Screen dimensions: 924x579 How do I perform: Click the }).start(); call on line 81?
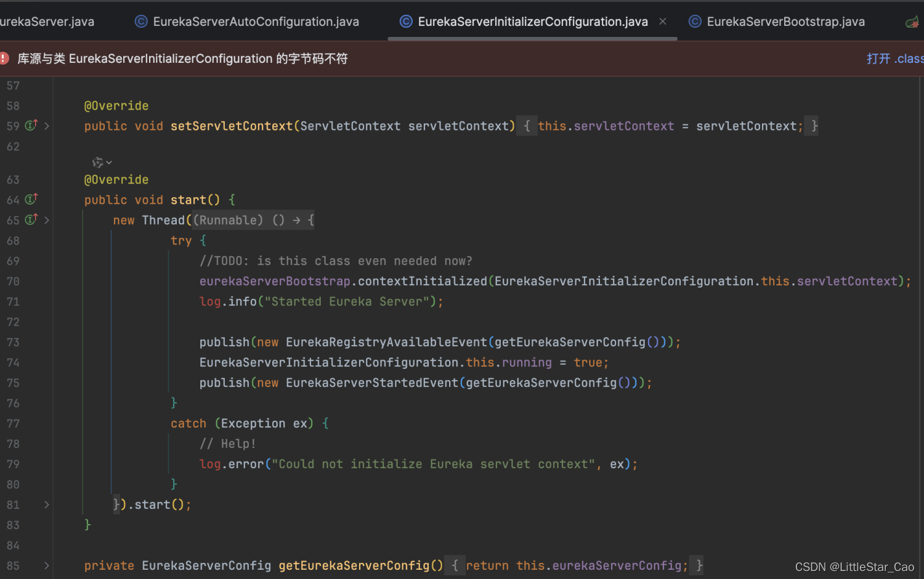tap(152, 505)
